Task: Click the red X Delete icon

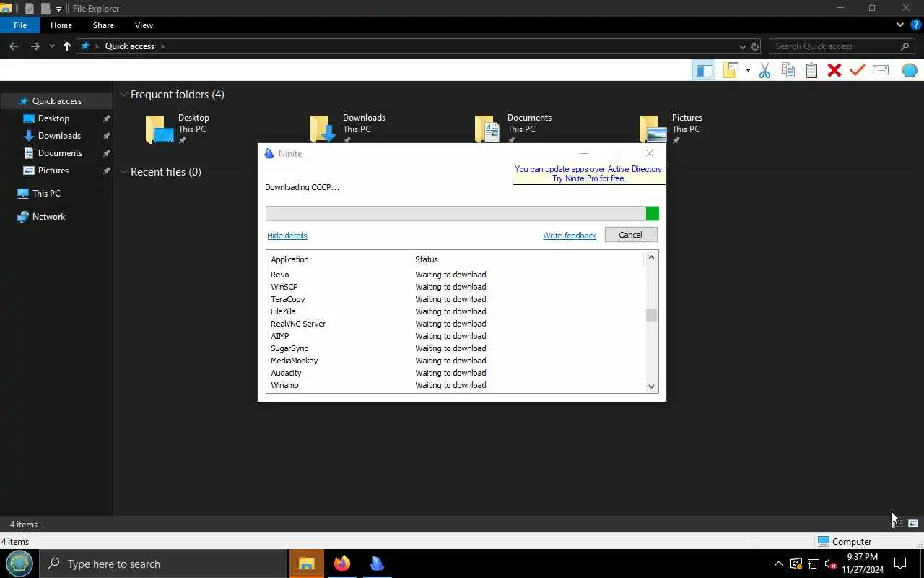Action: pyautogui.click(x=834, y=70)
